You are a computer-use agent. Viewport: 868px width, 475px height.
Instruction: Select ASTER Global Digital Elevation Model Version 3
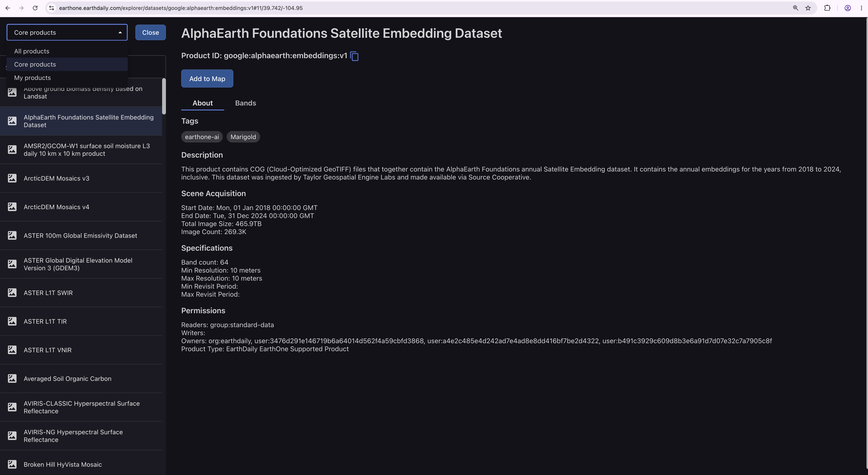click(81, 264)
